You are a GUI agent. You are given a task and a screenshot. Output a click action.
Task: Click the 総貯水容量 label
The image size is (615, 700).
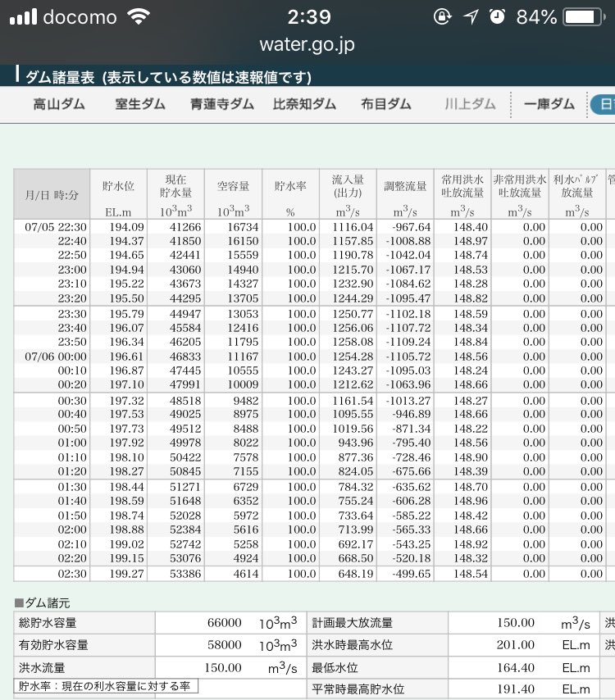[x=48, y=622]
